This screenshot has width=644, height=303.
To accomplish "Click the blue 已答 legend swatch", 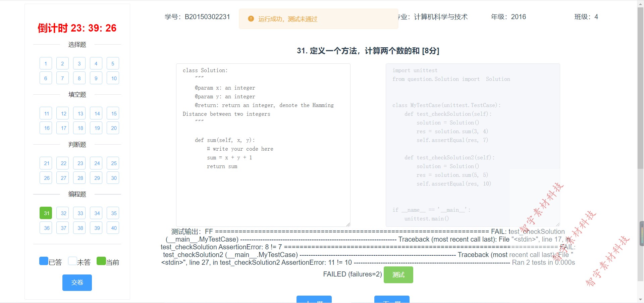I will [x=44, y=261].
